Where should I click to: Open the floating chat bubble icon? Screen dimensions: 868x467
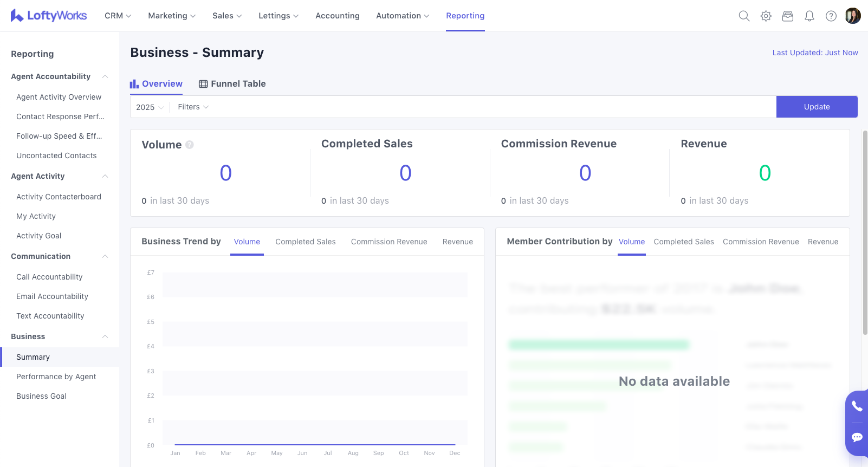[x=857, y=437]
